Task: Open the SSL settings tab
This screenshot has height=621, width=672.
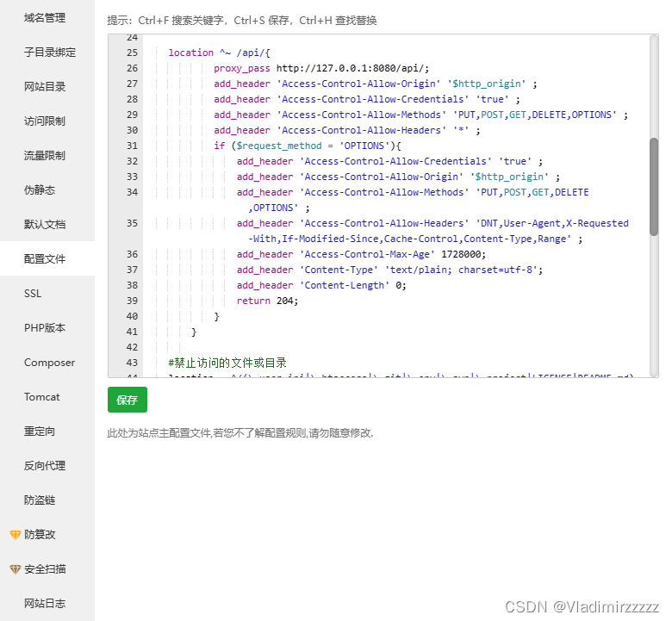Action: [33, 294]
